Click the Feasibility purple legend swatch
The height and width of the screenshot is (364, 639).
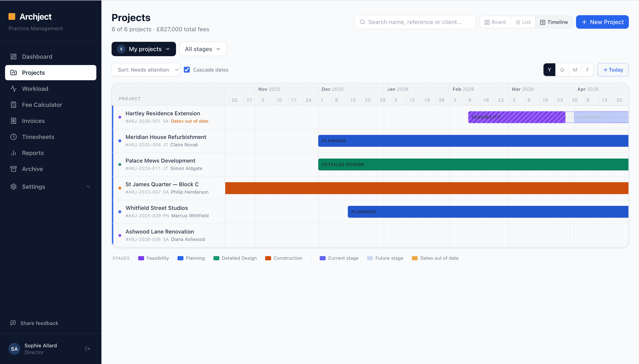tap(141, 258)
